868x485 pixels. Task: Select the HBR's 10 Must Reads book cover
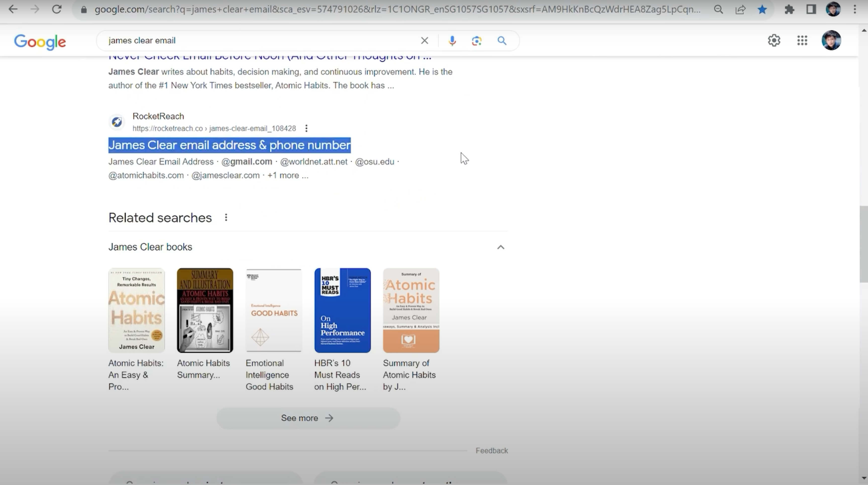342,310
